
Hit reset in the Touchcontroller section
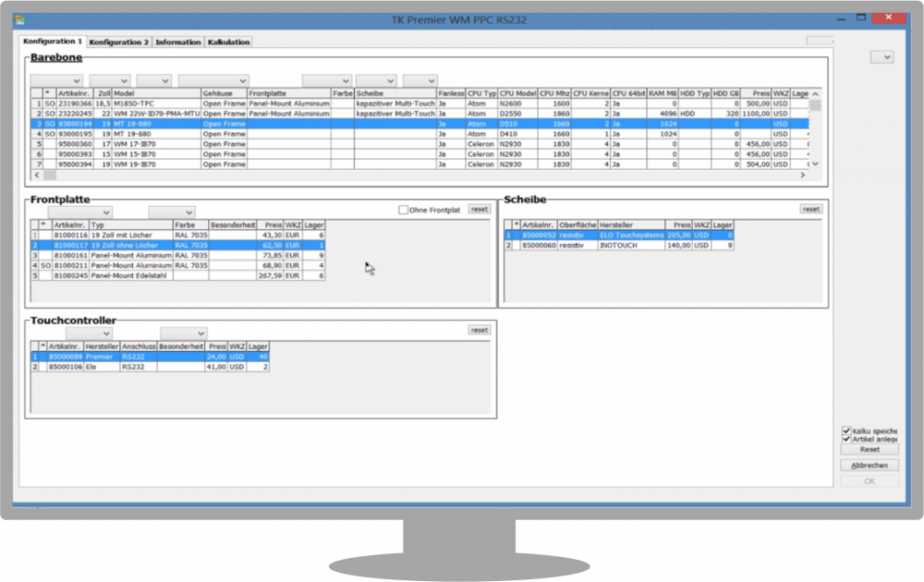click(479, 330)
